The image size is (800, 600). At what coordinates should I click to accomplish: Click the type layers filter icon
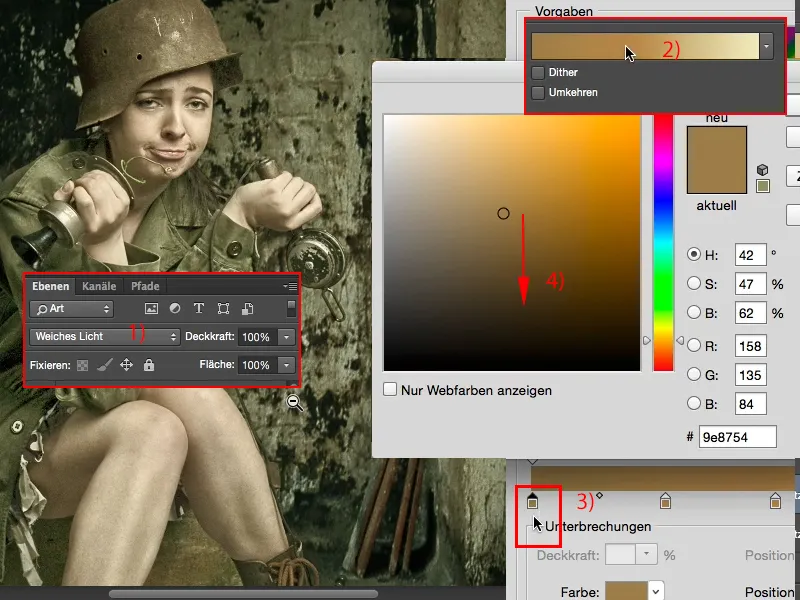(x=199, y=307)
